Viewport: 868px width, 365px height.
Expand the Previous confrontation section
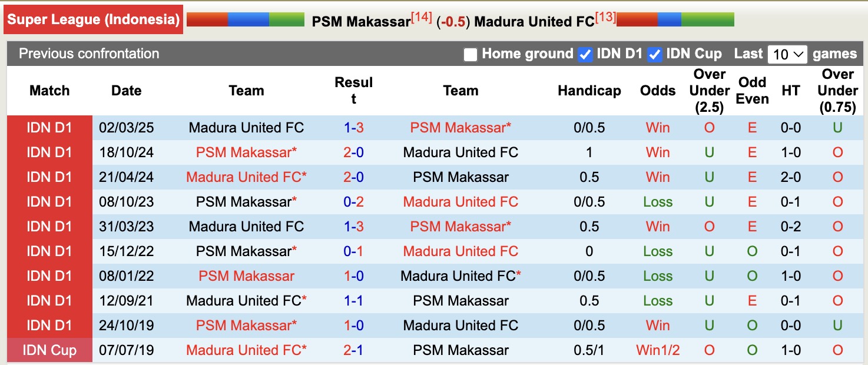click(x=88, y=54)
